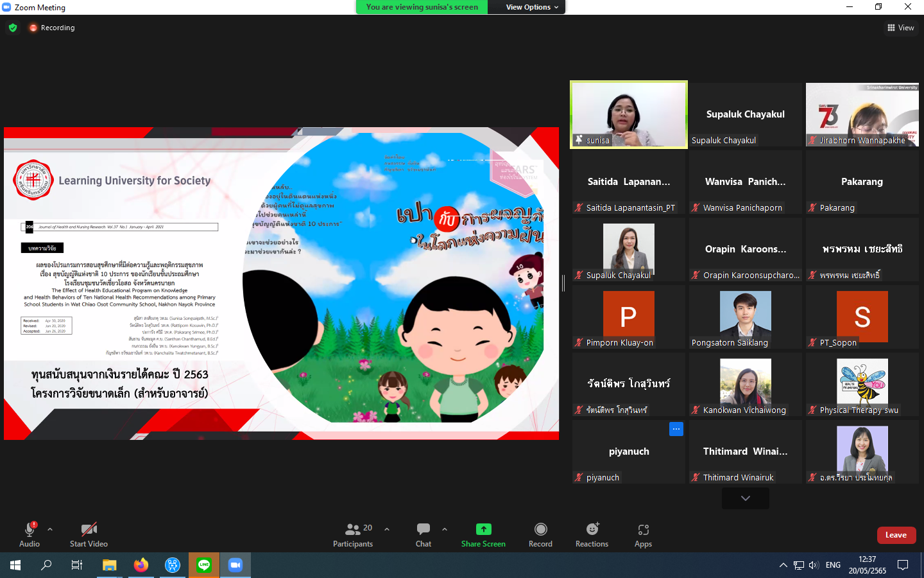The width and height of the screenshot is (924, 578).
Task: Click the ENG language indicator in tray
Action: coord(833,565)
